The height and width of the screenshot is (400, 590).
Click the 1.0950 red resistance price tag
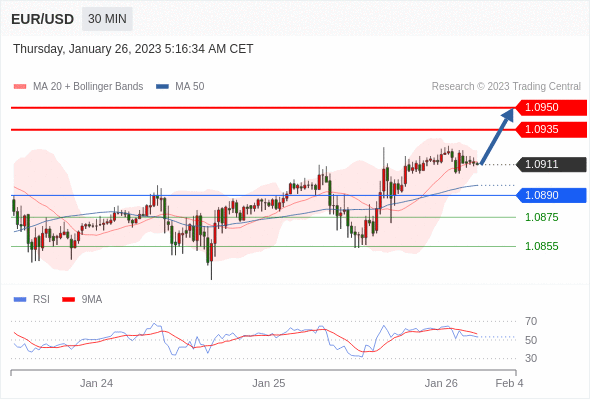551,108
